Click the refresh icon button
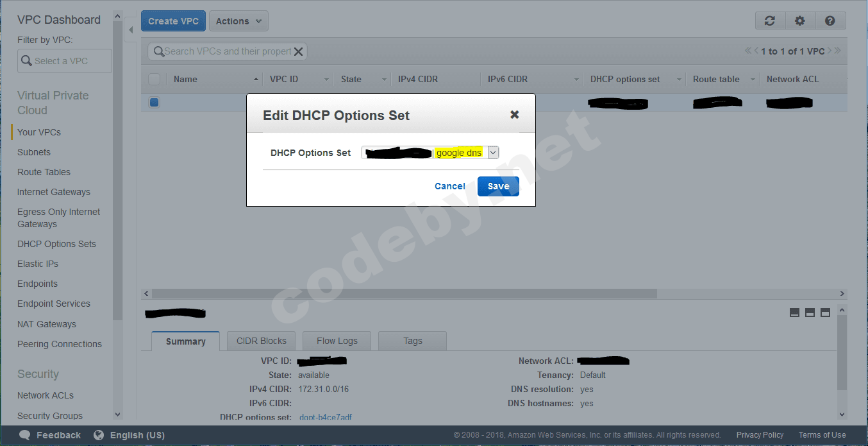 coord(770,21)
